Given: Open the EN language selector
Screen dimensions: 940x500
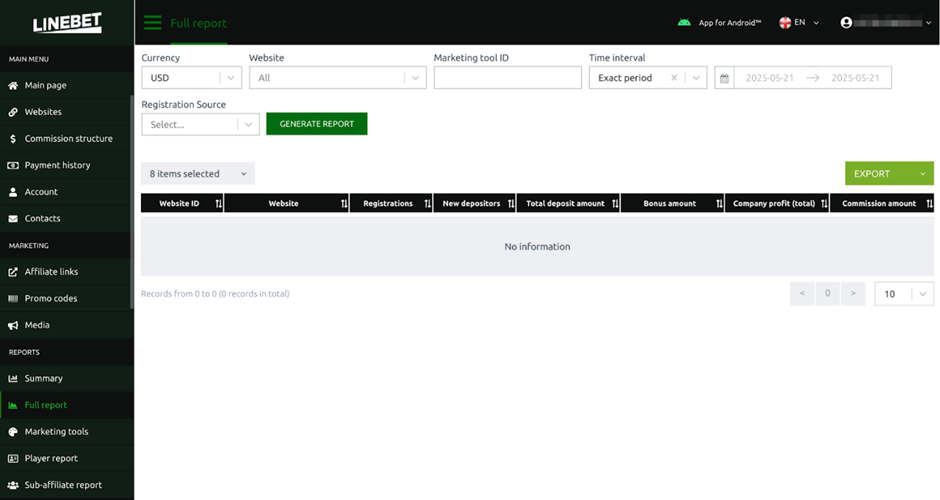Looking at the screenshot, I should 799,23.
